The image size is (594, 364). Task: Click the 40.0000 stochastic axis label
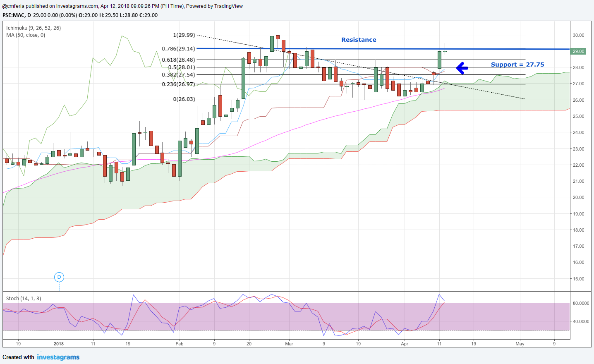[x=581, y=321]
